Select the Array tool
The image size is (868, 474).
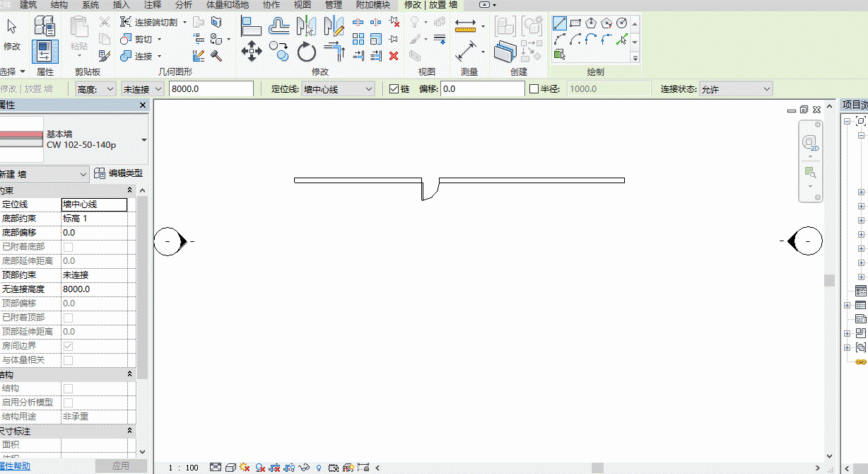pyautogui.click(x=358, y=39)
